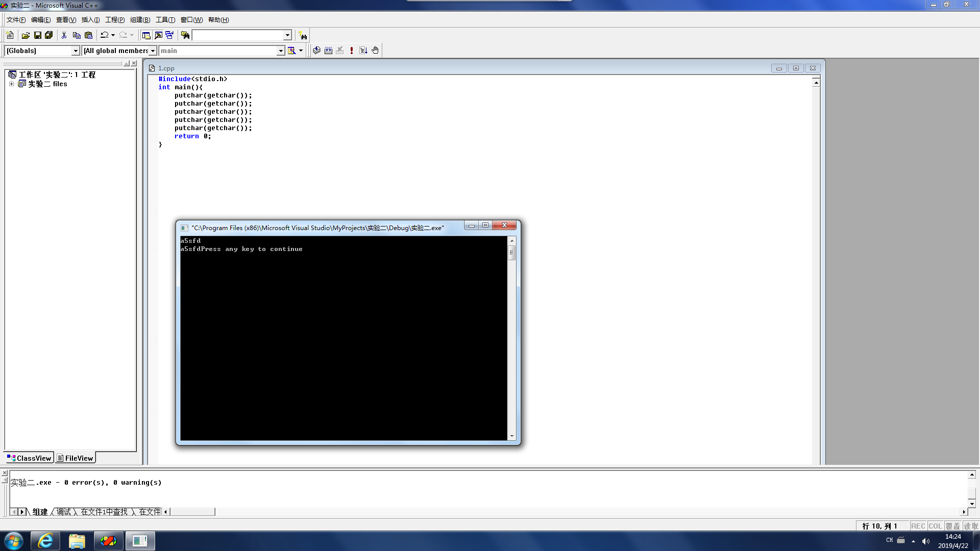Viewport: 980px width, 551px height.
Task: Open the All global members dropdown
Action: pos(152,51)
